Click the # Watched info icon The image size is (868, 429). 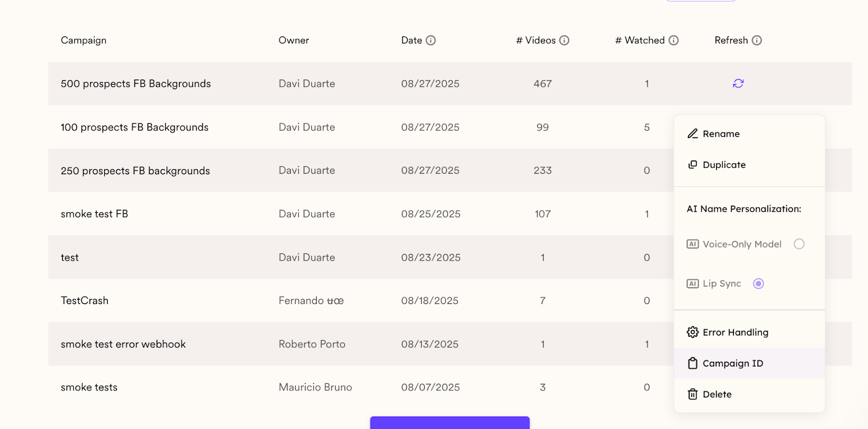tap(674, 40)
